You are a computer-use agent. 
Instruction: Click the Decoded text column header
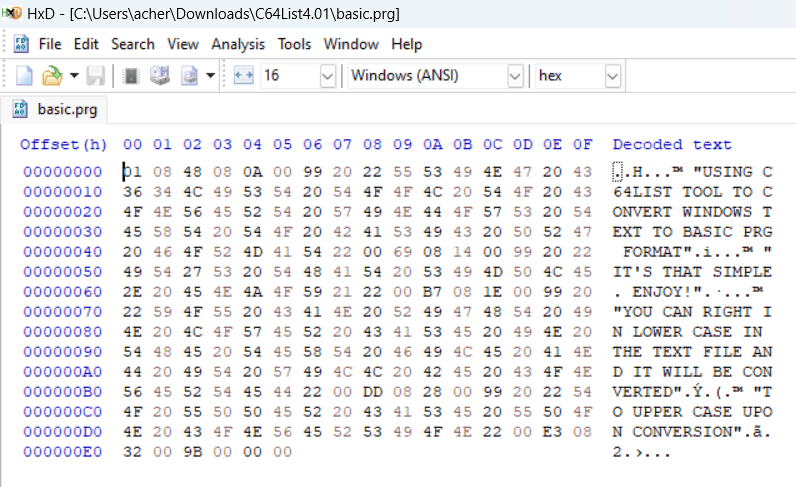672,145
